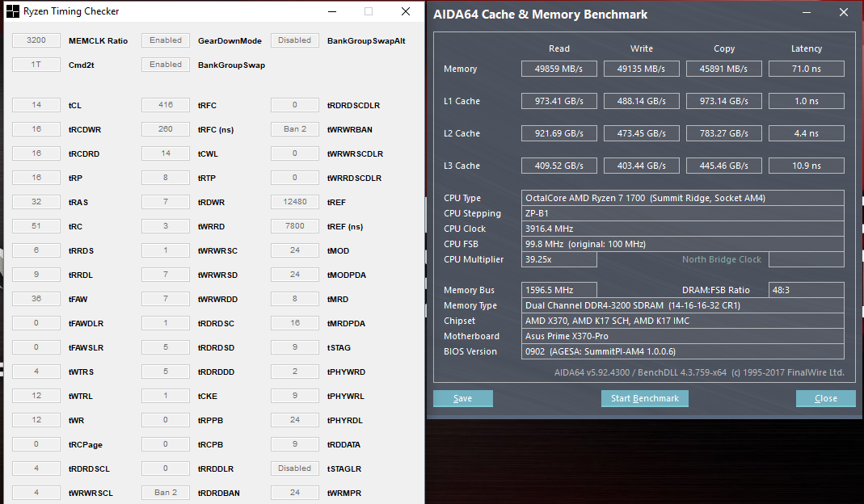Click the BIOS Version field showing 0902

(x=683, y=351)
